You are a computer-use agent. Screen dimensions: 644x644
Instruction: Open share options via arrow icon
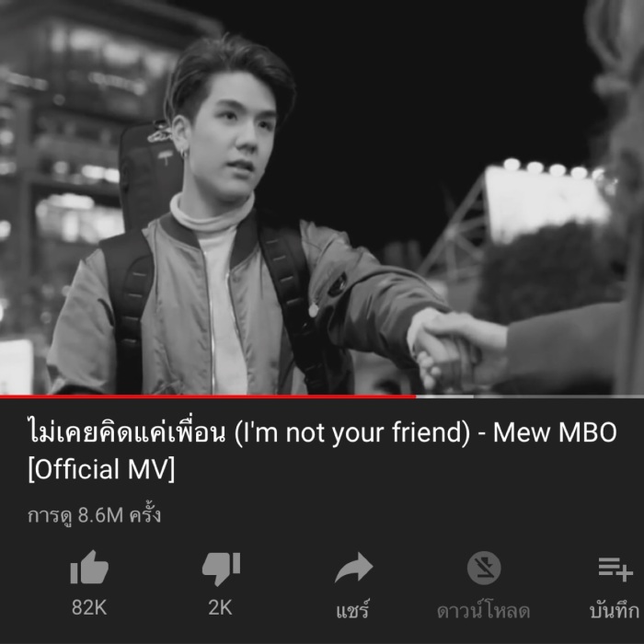click(x=353, y=568)
